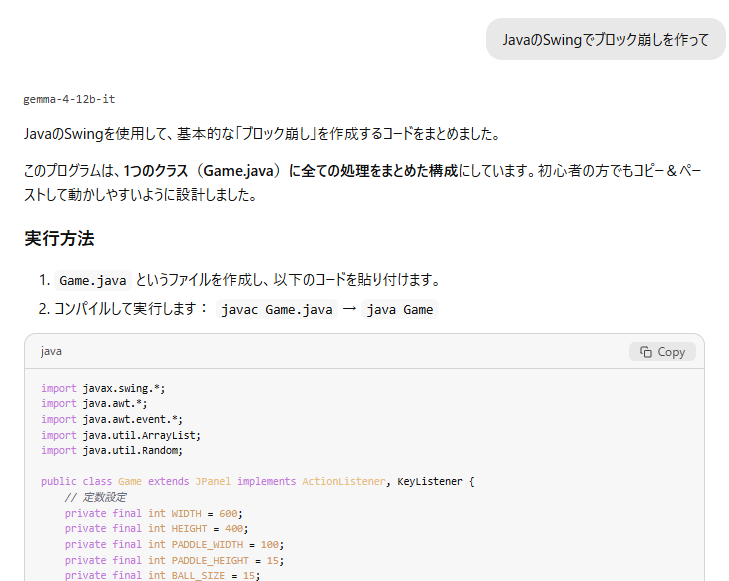Screen dimensions: 729x581
Task: Click the user message bubble about Javaのブロック崩し
Action: (x=605, y=40)
